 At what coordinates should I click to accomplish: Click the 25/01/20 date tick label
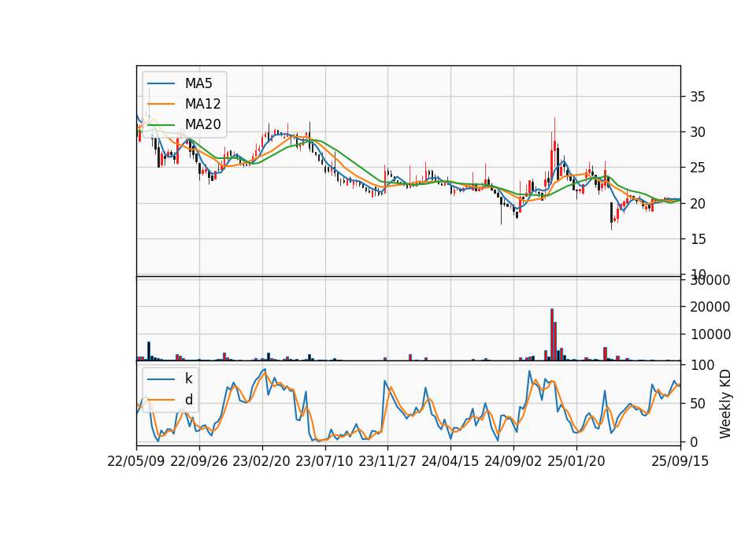[x=576, y=461]
